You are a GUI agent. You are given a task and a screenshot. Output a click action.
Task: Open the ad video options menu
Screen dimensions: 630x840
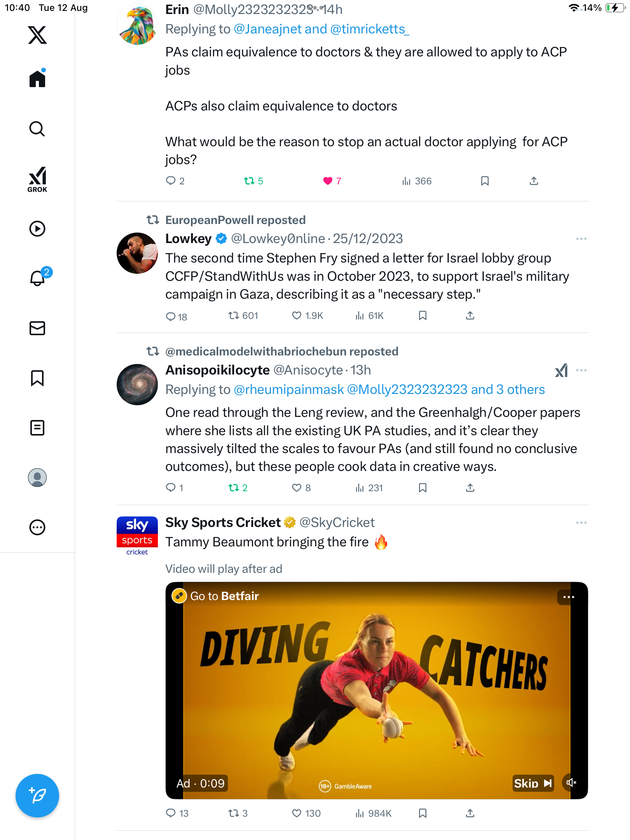[569, 597]
